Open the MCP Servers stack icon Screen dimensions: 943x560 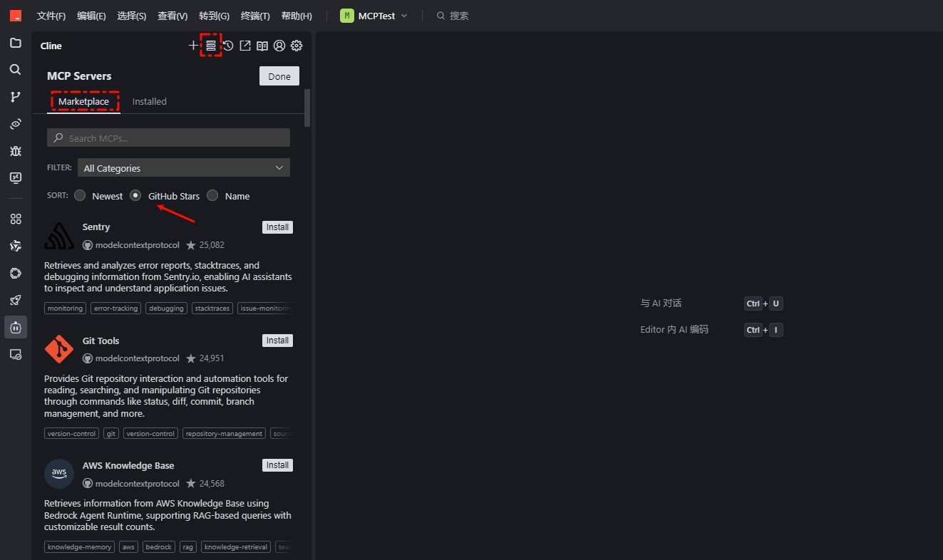point(211,46)
